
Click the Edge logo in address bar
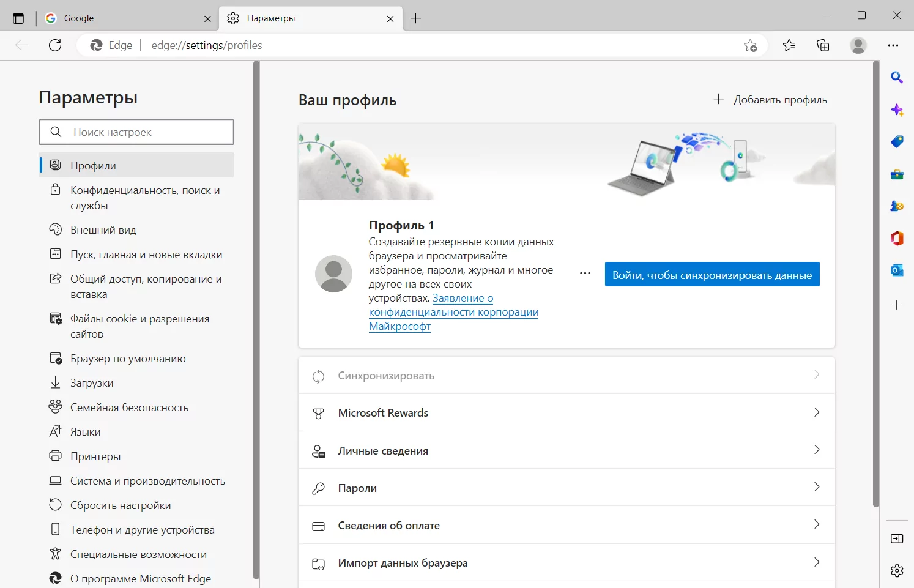96,45
